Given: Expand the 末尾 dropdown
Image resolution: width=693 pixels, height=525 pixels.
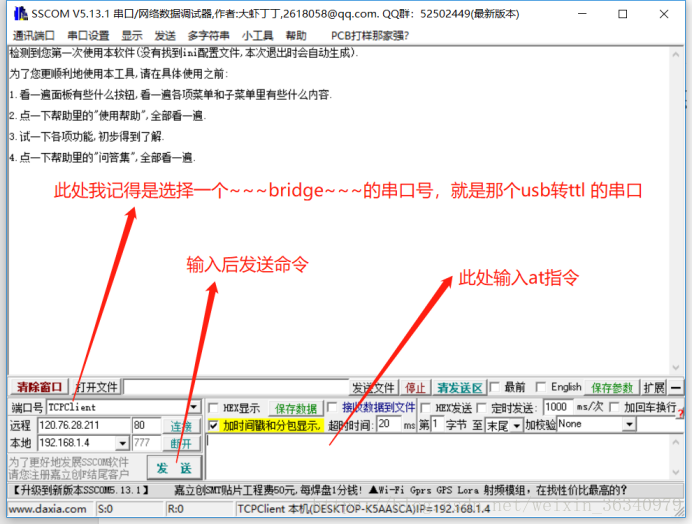Looking at the screenshot, I should (516, 426).
